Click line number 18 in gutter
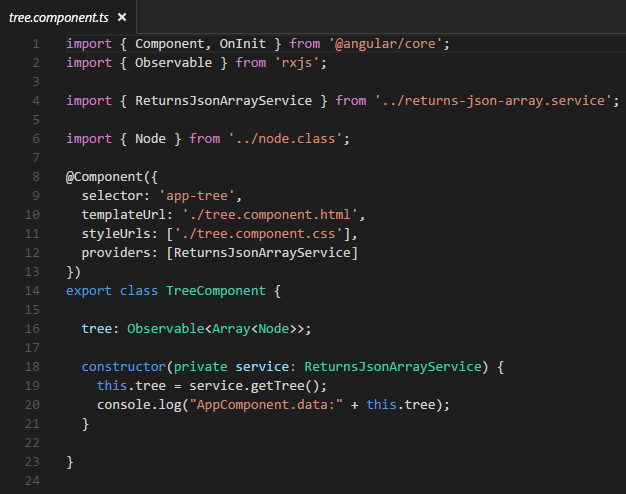Screen dimensions: 626x494 32,367
